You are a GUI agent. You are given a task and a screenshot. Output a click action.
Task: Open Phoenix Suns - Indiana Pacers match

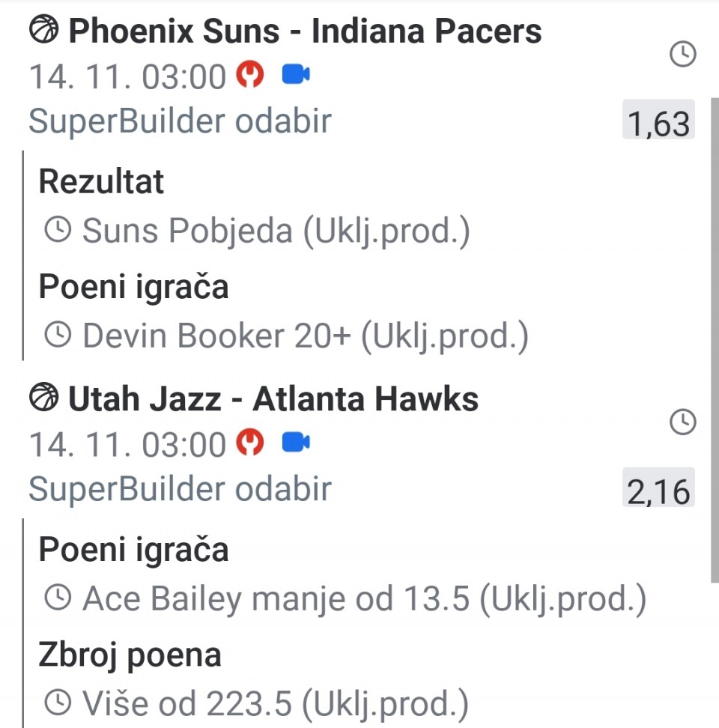(305, 31)
